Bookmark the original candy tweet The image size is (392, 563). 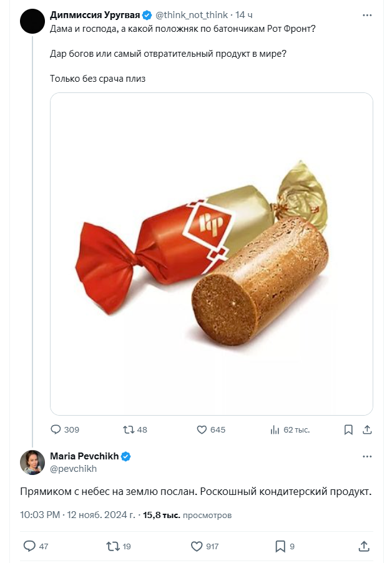(x=349, y=429)
